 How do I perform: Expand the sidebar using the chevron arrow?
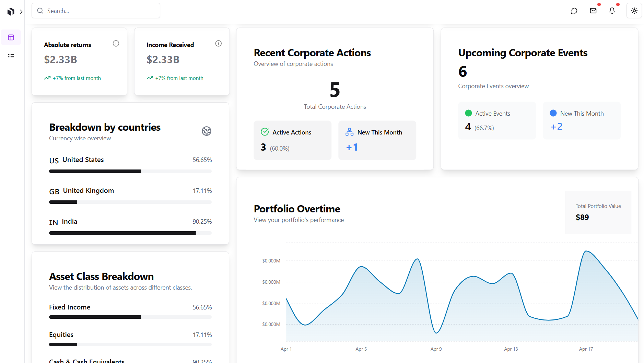21,12
